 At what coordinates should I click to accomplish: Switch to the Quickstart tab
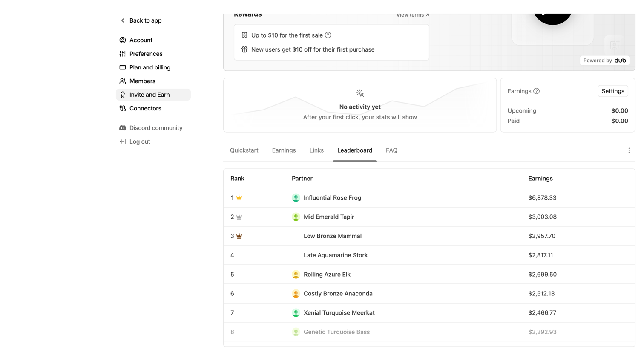click(244, 150)
